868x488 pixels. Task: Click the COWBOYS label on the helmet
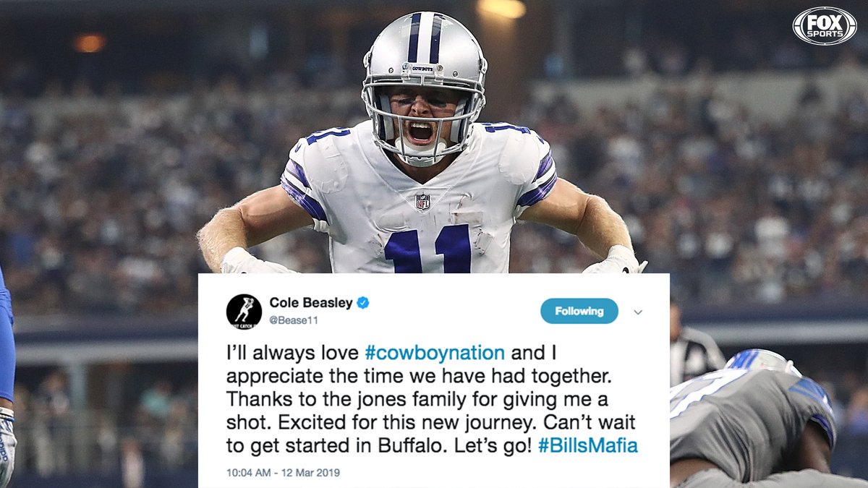(x=423, y=69)
